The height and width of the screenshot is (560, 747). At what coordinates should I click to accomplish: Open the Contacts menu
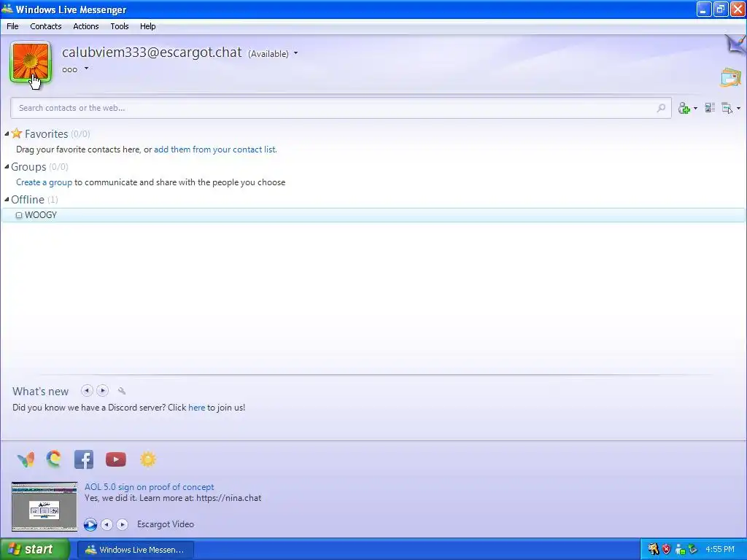tap(46, 26)
